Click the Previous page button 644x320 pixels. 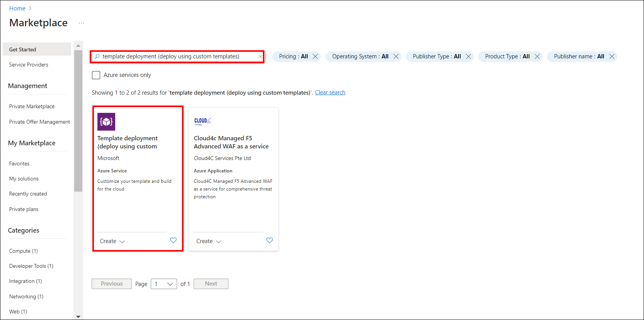[x=112, y=284]
